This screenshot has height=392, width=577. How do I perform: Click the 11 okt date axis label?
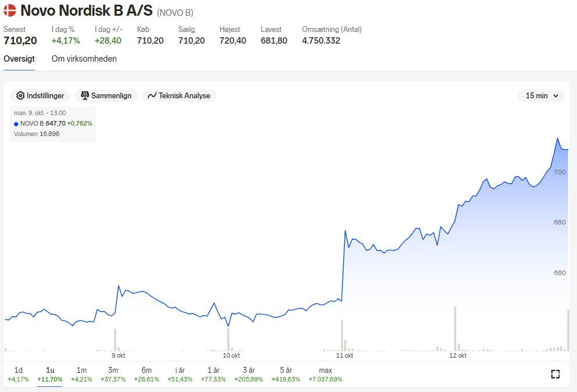click(x=345, y=355)
